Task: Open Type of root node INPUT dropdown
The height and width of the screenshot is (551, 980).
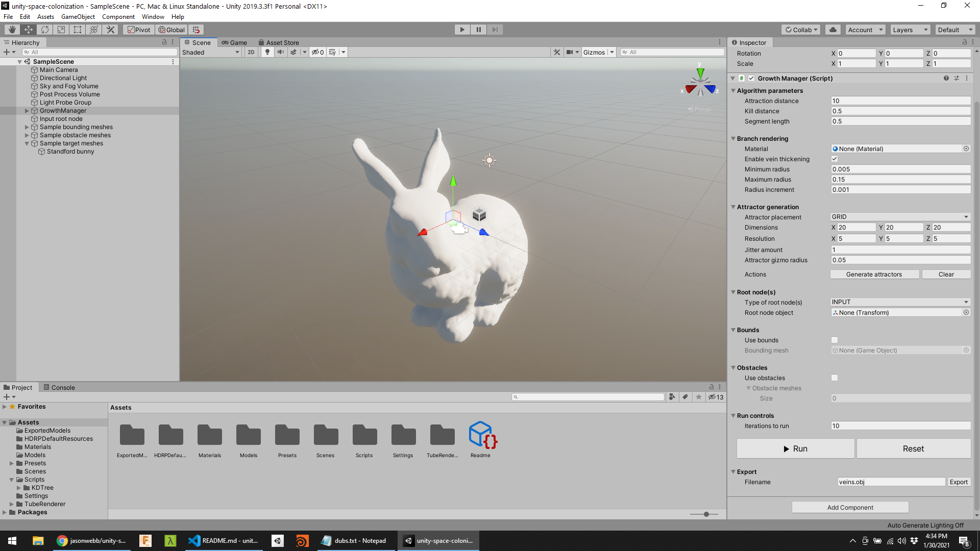Action: tap(900, 302)
